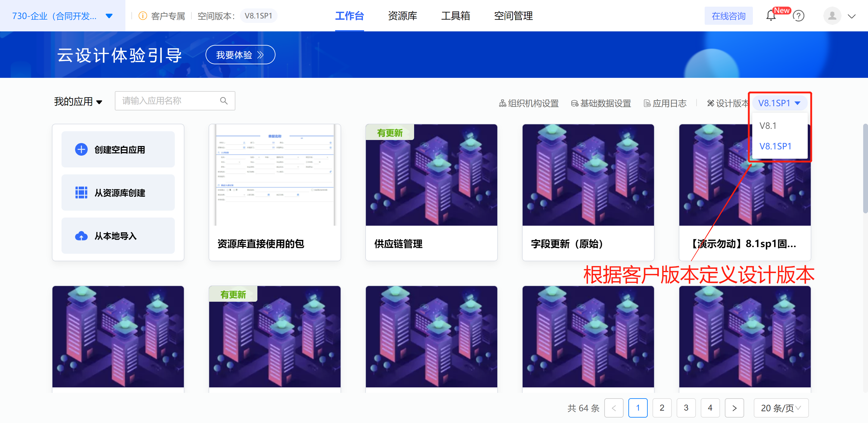Select page 1 in pagination
This screenshot has width=868, height=423.
637,408
